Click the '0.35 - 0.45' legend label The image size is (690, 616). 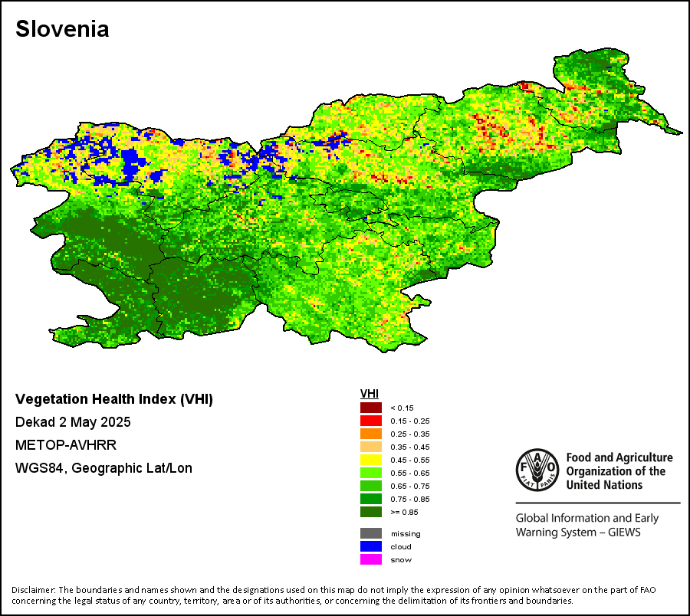pos(410,447)
